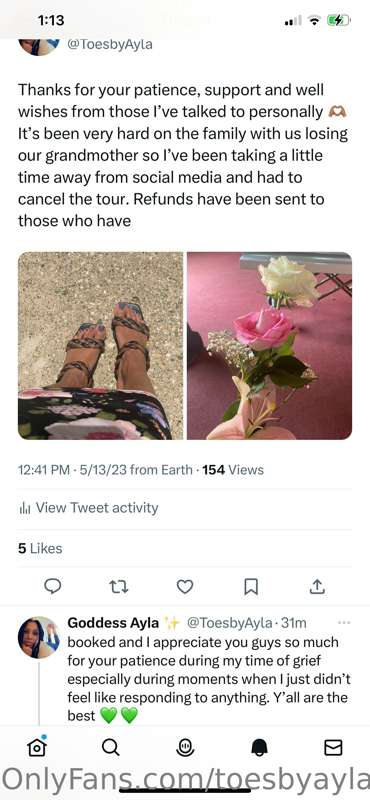370x800 pixels.
Task: View Tweet activity link
Action: [x=88, y=508]
